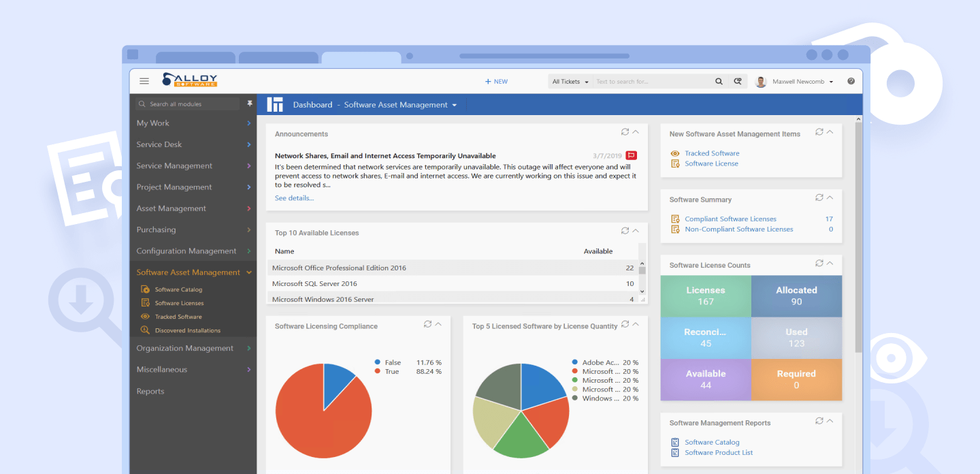This screenshot has height=474, width=980.
Task: Pin the module search panel
Action: pyautogui.click(x=250, y=103)
